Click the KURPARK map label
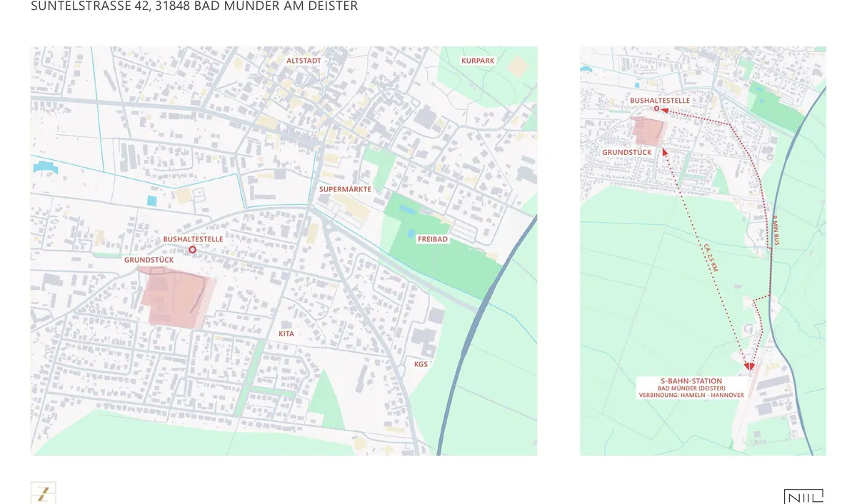The height and width of the screenshot is (504, 857). pyautogui.click(x=478, y=61)
